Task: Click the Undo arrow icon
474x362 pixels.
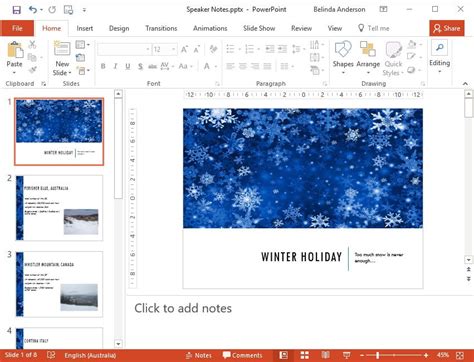Action: coord(33,10)
